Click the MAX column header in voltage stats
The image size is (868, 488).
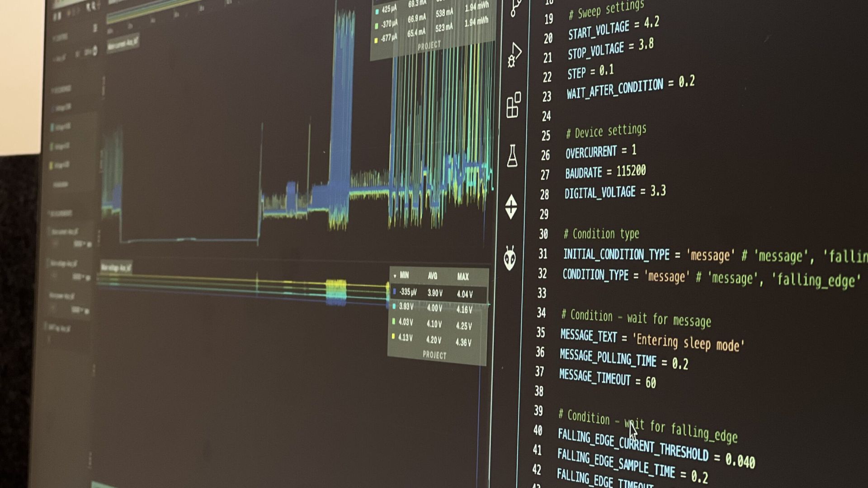click(x=463, y=277)
